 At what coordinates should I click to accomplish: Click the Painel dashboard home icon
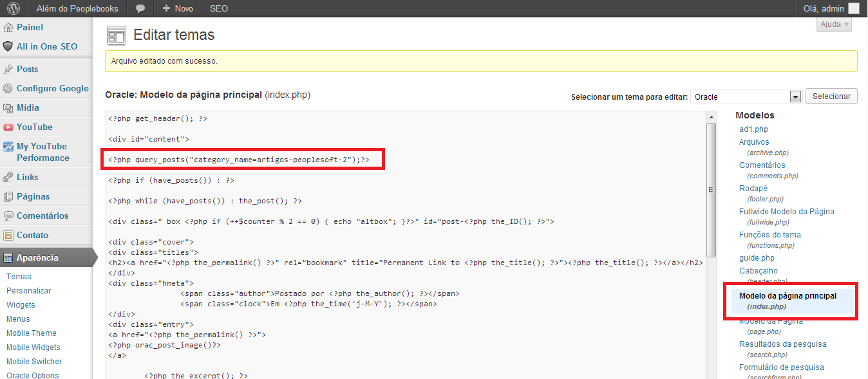click(8, 28)
